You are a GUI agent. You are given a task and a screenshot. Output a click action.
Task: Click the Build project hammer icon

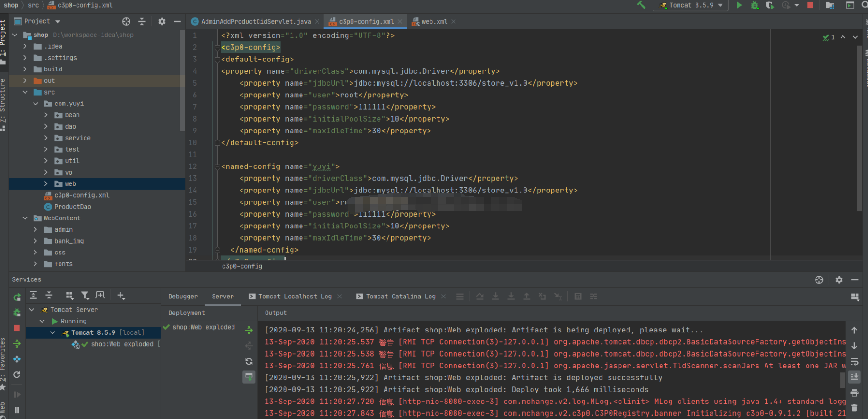pos(641,5)
